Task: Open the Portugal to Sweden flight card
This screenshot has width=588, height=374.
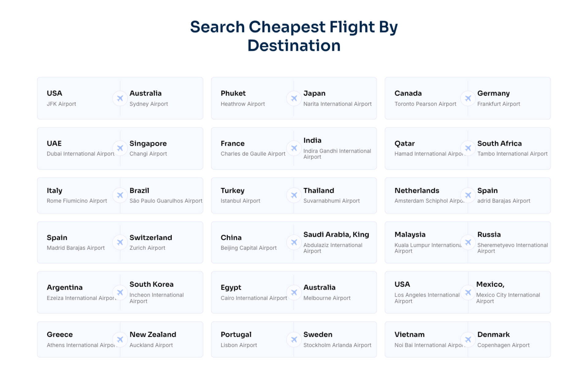Action: [294, 339]
